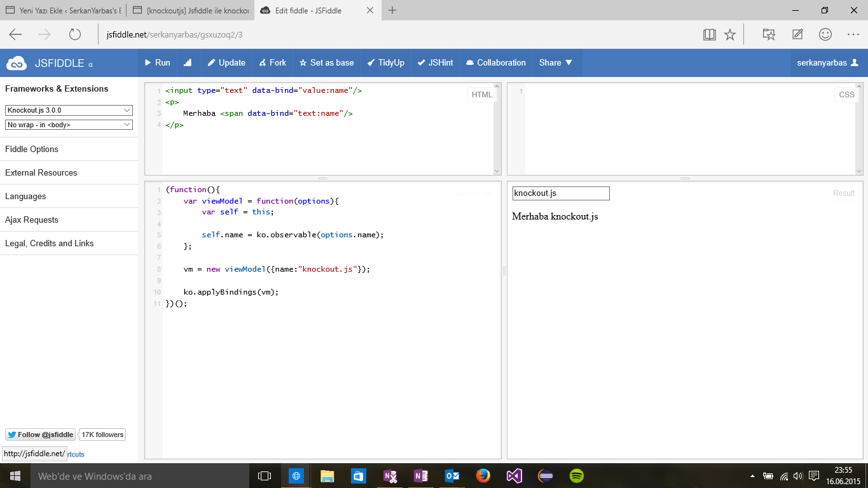Open the OneNote taskbar icon

point(421,475)
